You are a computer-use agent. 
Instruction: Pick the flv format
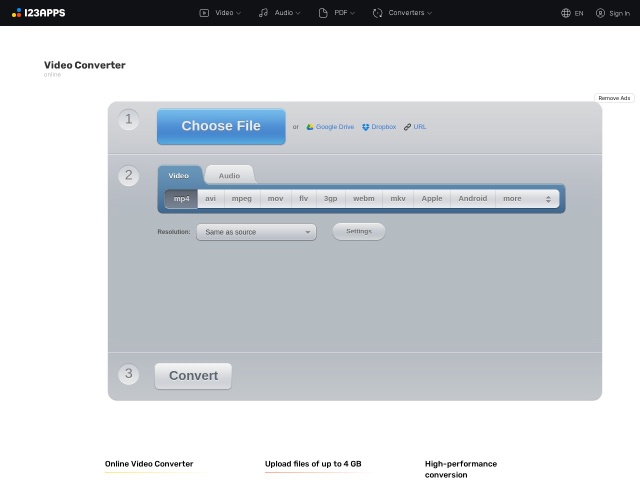(304, 199)
